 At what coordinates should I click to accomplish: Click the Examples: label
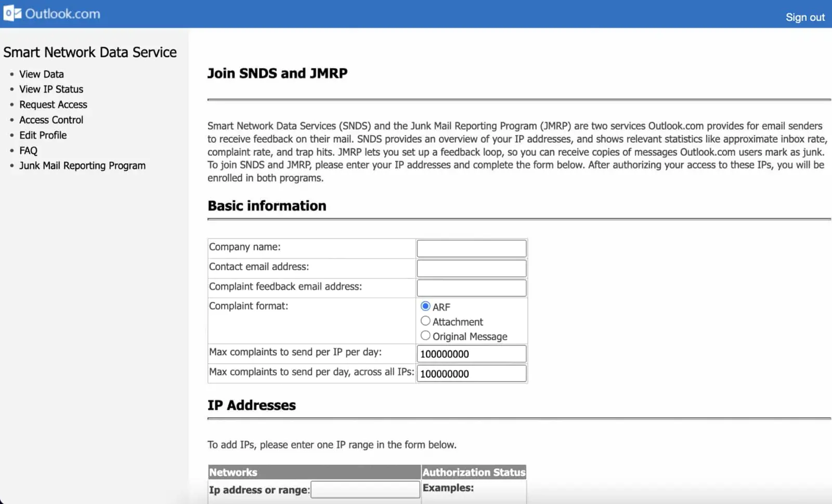point(448,488)
